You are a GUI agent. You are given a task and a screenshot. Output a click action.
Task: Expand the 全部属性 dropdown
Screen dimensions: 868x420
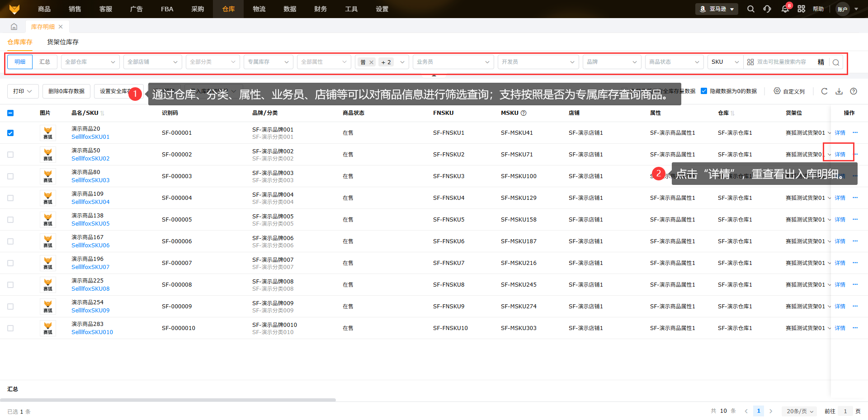[x=324, y=62]
